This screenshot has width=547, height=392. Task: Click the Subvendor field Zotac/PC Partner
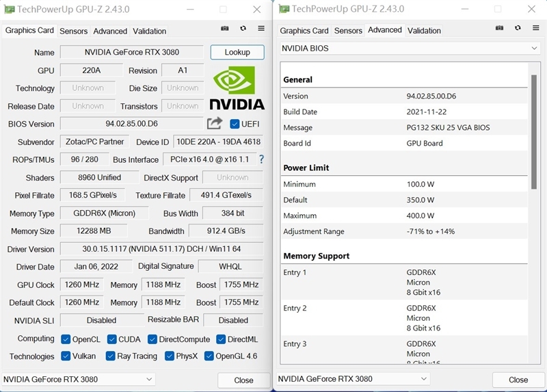tap(94, 142)
